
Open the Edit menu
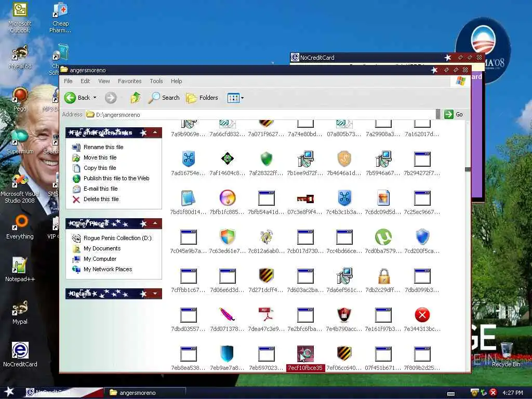(x=85, y=81)
